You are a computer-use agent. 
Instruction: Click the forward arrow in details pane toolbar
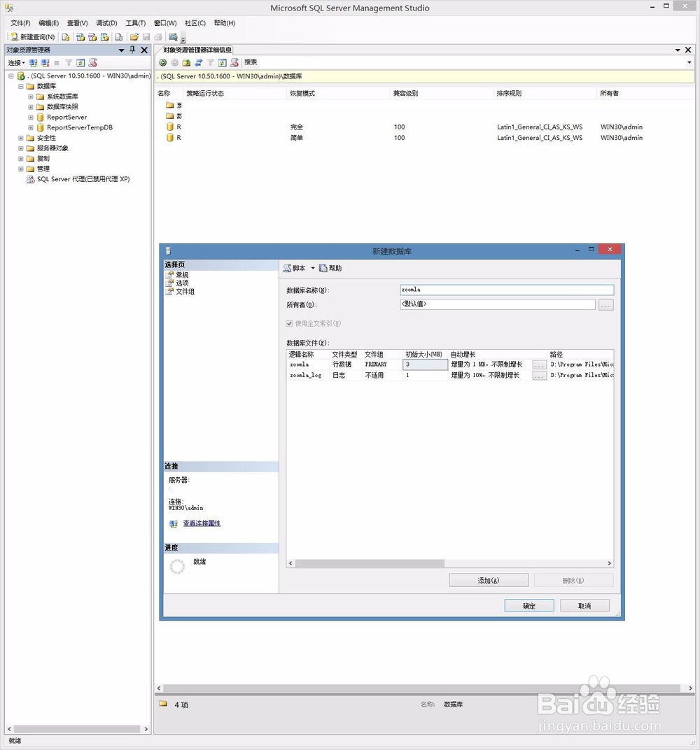click(x=174, y=62)
